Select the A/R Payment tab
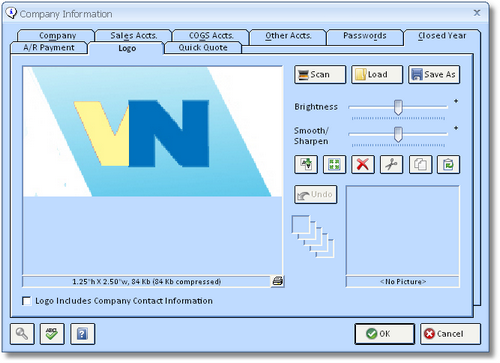500x363 pixels. 49,48
